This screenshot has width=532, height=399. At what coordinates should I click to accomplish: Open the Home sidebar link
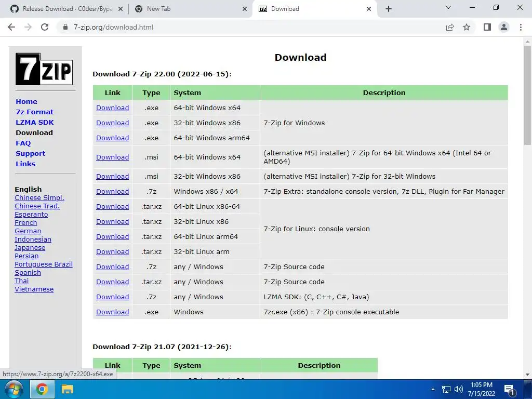tap(26, 101)
